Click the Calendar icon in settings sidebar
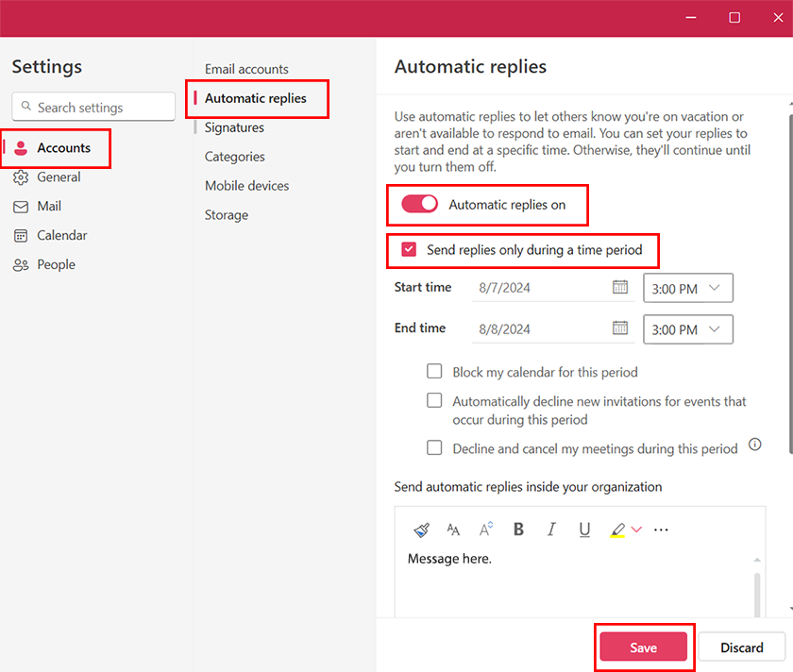This screenshot has width=793, height=672. click(x=21, y=236)
